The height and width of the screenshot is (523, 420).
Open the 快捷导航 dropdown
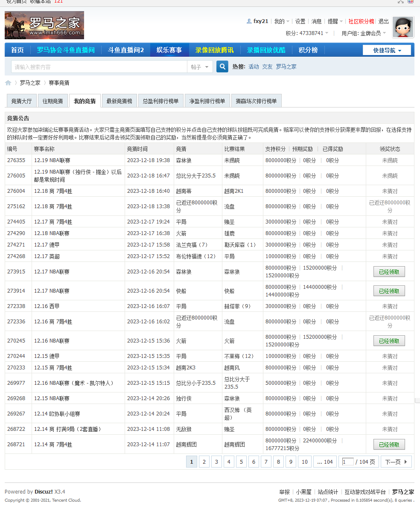[x=386, y=50]
